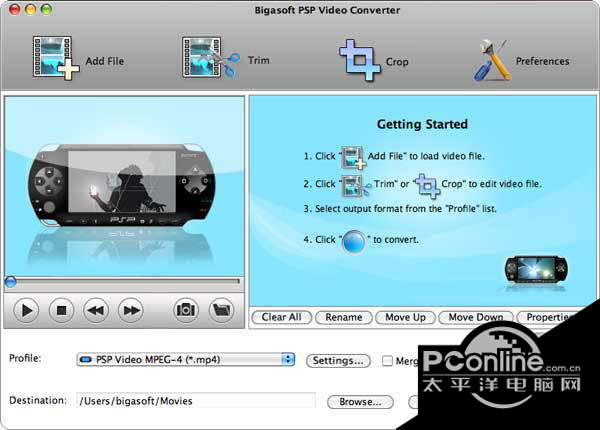
Task: Click the Trim toolbar label
Action: click(259, 60)
